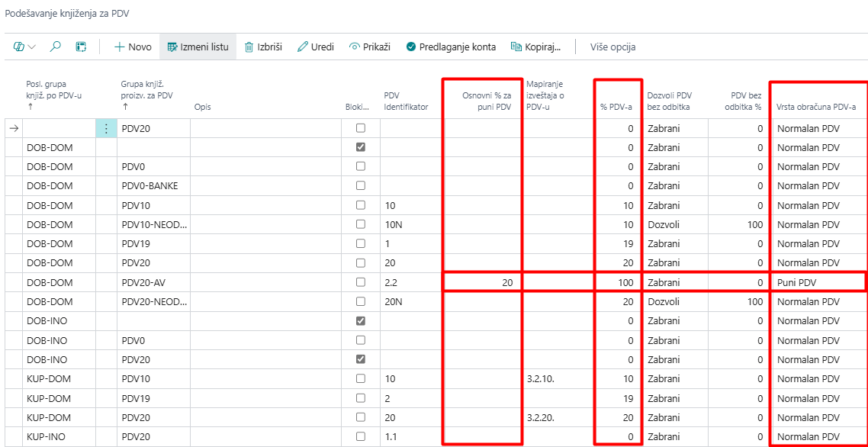Click the Osnovni % za puni PDV value 20

click(482, 282)
